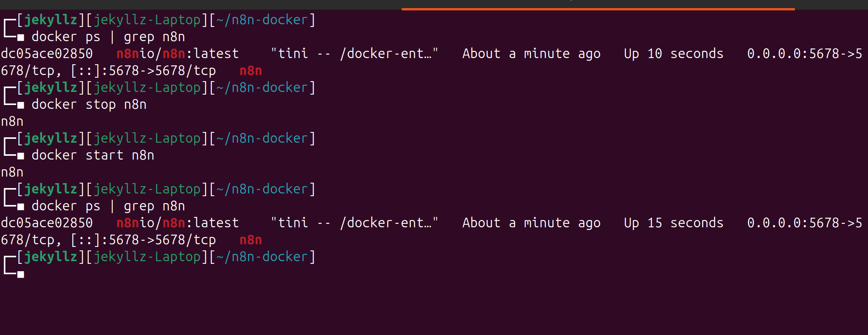The image size is (868, 335).
Task: Click the prompt square marker before docker stop
Action: [x=21, y=105]
